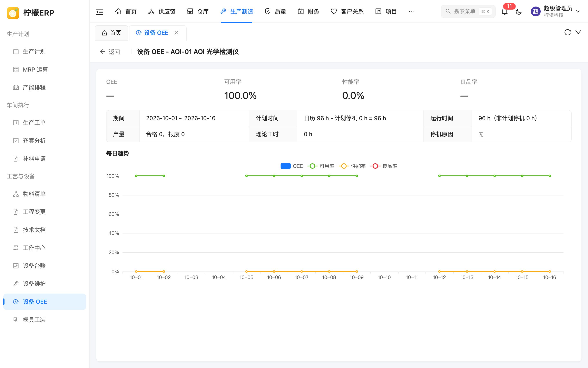Viewport: 588px width, 368px height.
Task: Click the 10-09 availability data point
Action: (x=357, y=176)
